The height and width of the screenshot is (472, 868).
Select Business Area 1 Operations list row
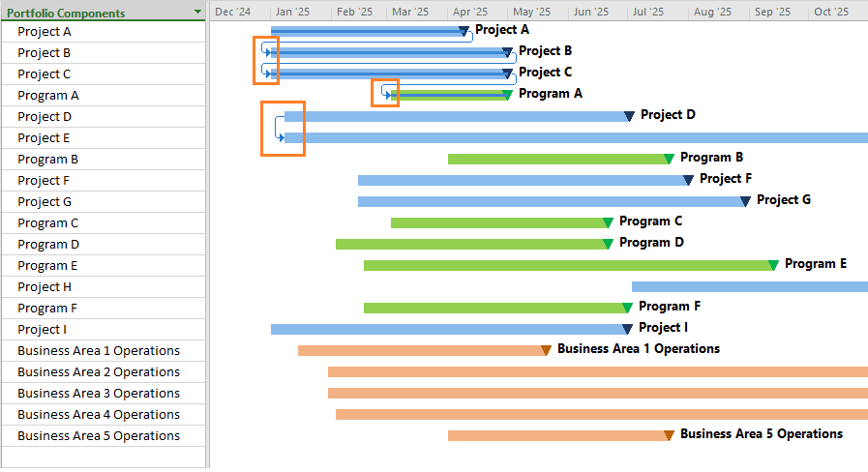point(104,351)
